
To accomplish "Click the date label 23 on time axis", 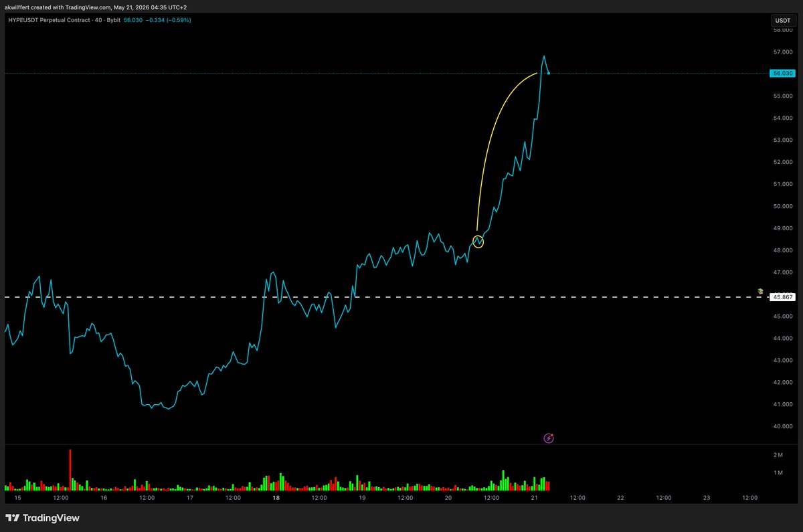I will point(707,498).
